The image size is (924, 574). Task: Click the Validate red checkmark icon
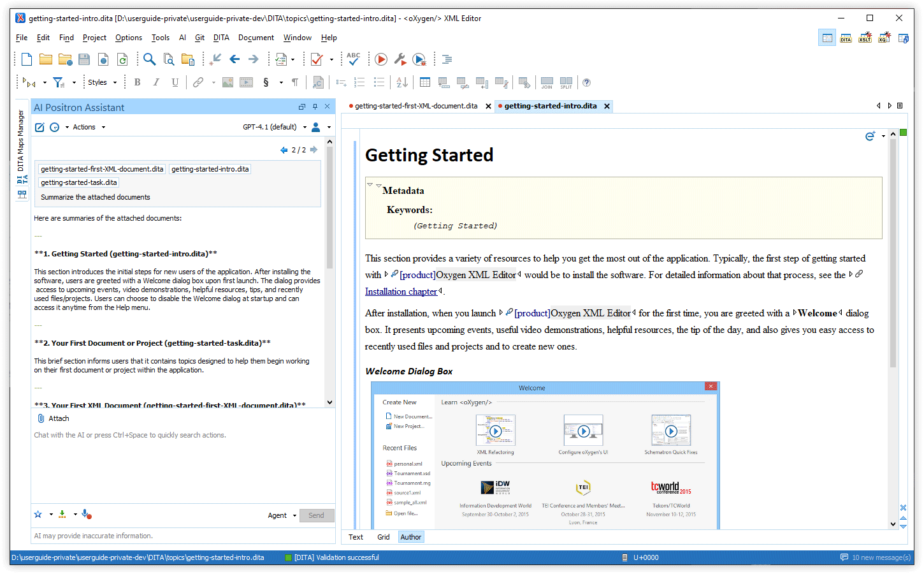tap(317, 59)
